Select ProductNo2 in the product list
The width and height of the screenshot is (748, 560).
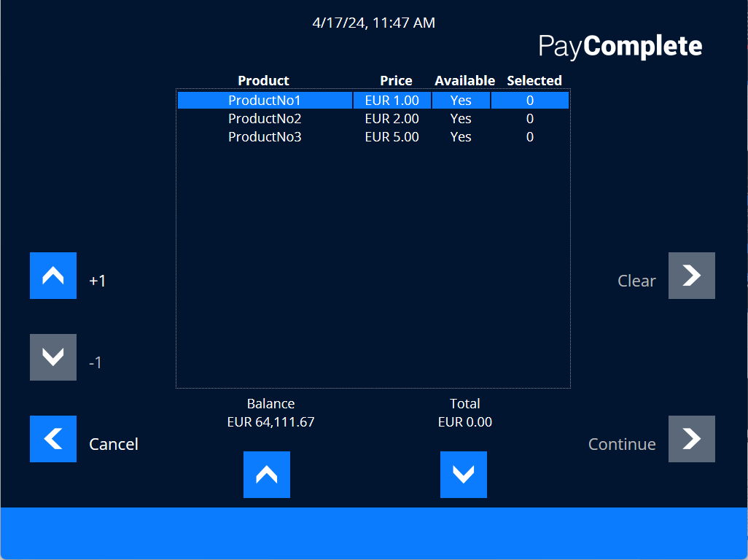pyautogui.click(x=265, y=119)
